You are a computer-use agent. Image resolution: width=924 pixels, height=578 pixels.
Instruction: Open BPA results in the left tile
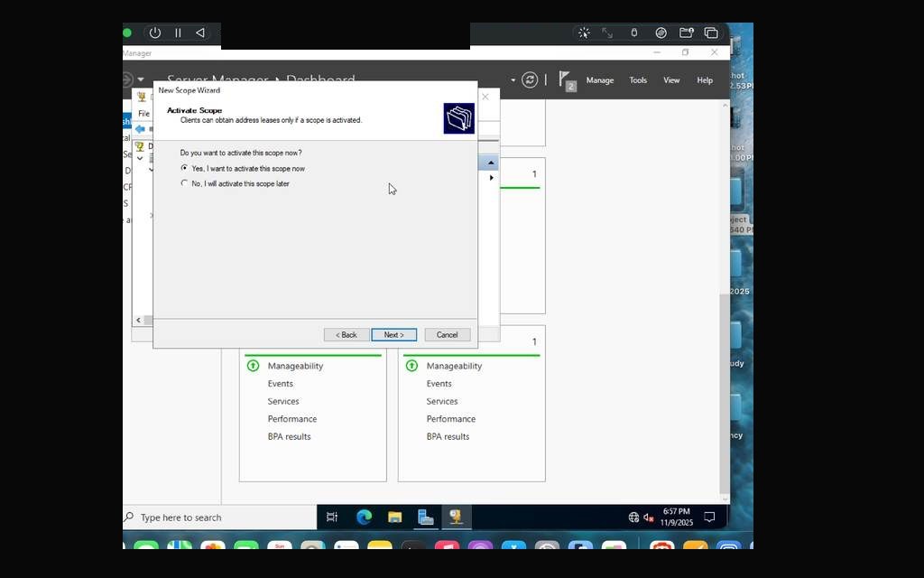point(290,436)
